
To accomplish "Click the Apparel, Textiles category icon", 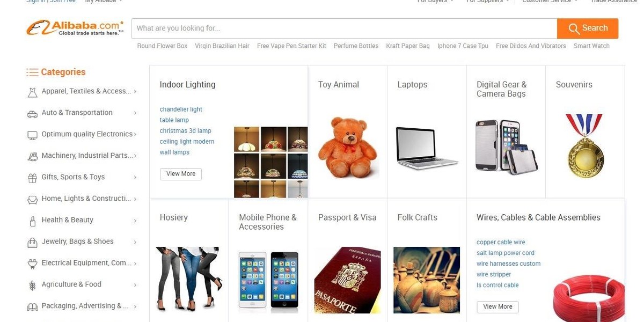I will [32, 92].
